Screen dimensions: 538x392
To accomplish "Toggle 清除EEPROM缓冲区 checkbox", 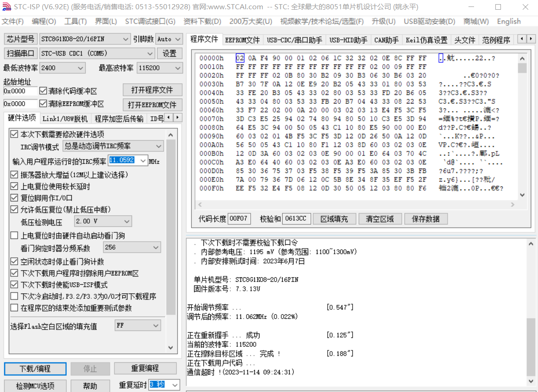I will pyautogui.click(x=43, y=104).
